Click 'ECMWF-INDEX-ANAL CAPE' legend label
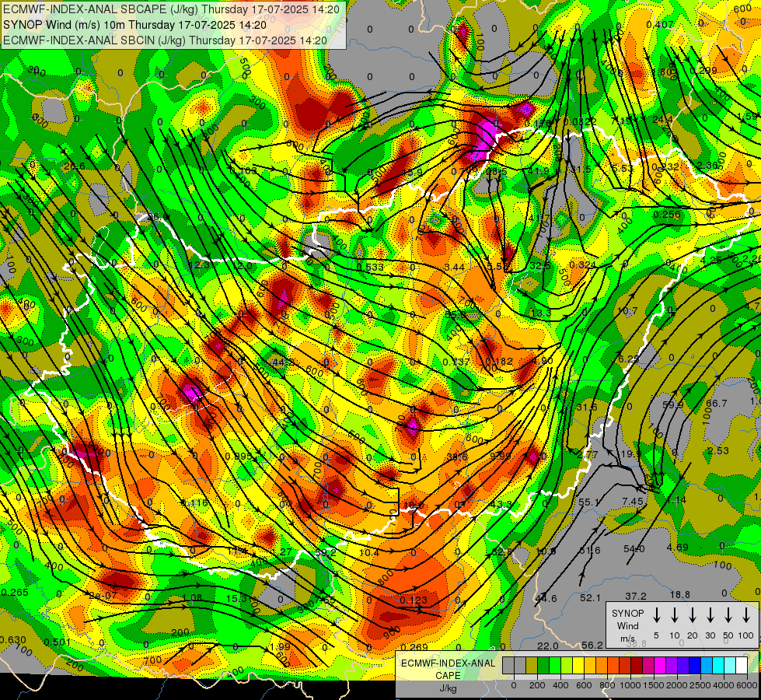The height and width of the screenshot is (700, 761). coord(448,669)
